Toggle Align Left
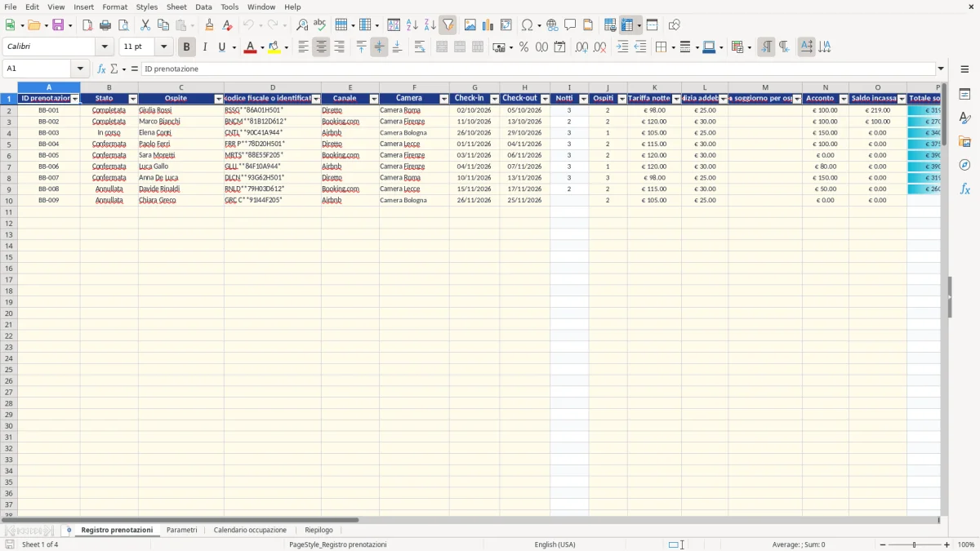Viewport: 980px width, 551px height. 303,47
